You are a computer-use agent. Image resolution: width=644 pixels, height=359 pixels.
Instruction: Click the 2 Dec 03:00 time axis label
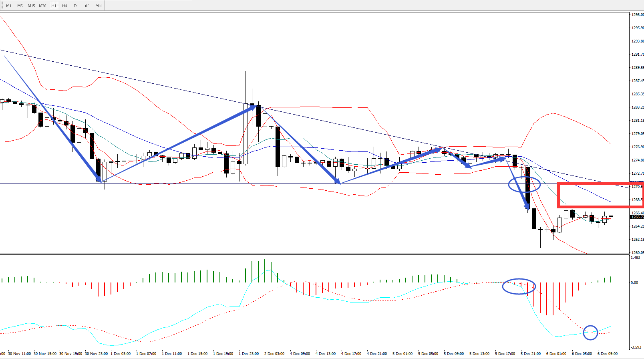coord(274,354)
